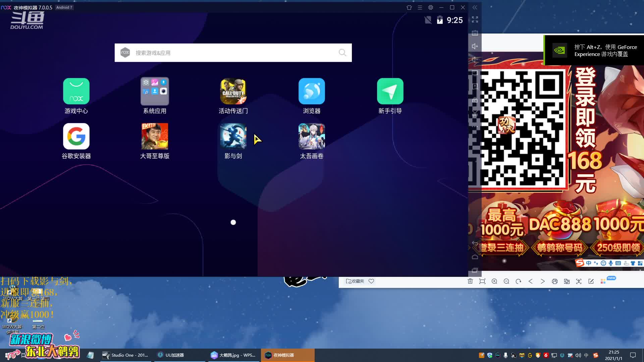Open Nox emulator settings gear
The height and width of the screenshot is (362, 644).
point(431,7)
